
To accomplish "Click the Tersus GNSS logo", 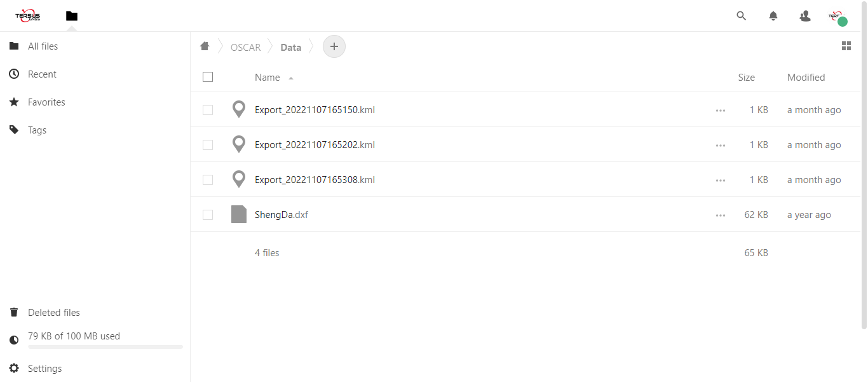I will click(x=28, y=16).
